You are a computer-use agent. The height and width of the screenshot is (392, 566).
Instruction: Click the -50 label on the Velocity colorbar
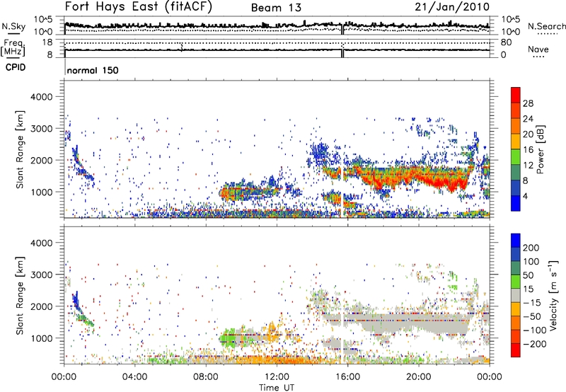point(532,316)
